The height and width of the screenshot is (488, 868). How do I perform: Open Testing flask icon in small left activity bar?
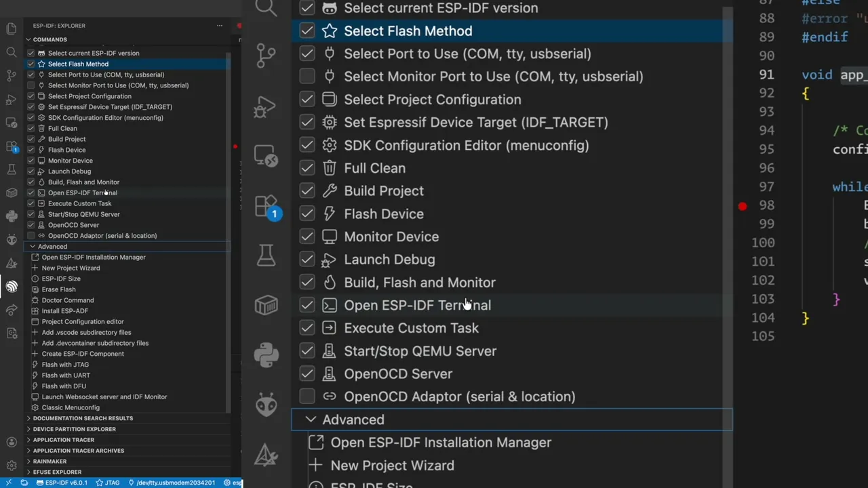(x=11, y=169)
